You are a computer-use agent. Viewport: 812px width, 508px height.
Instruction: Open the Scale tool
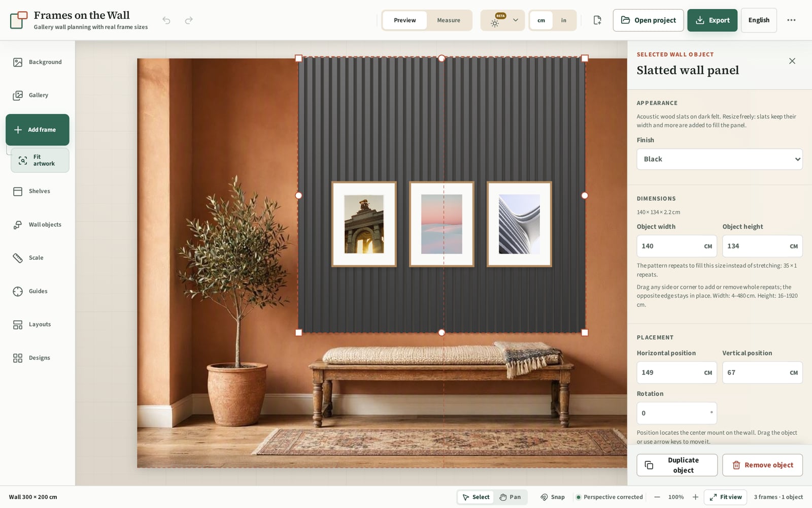tap(38, 258)
